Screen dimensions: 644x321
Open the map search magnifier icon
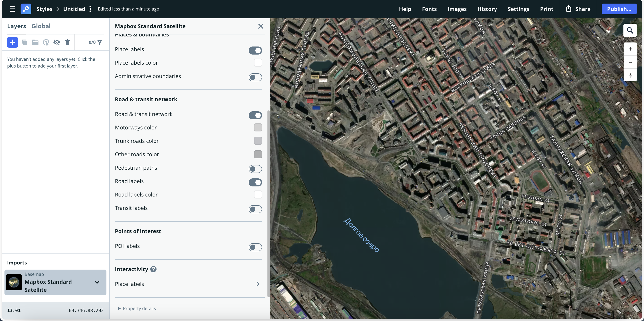[630, 30]
